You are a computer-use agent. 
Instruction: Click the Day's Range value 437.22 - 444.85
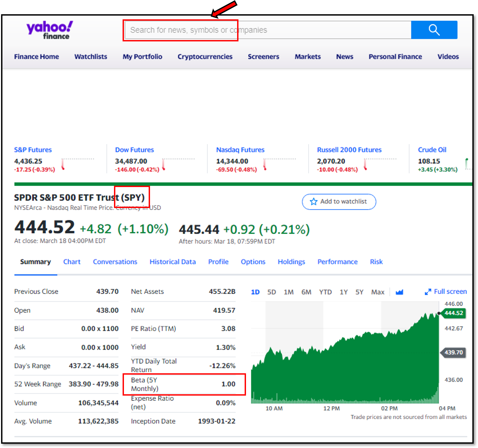pyautogui.click(x=94, y=366)
